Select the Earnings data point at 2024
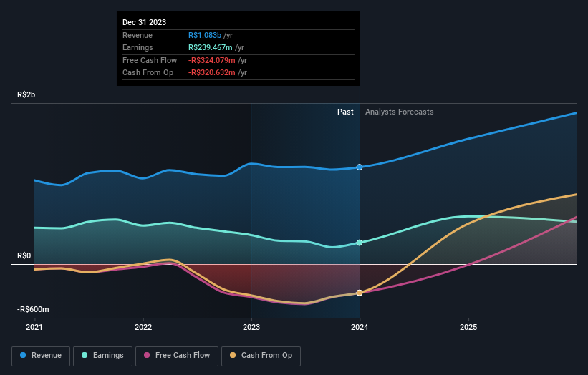Screen dimensions: 588x375 click(x=360, y=243)
